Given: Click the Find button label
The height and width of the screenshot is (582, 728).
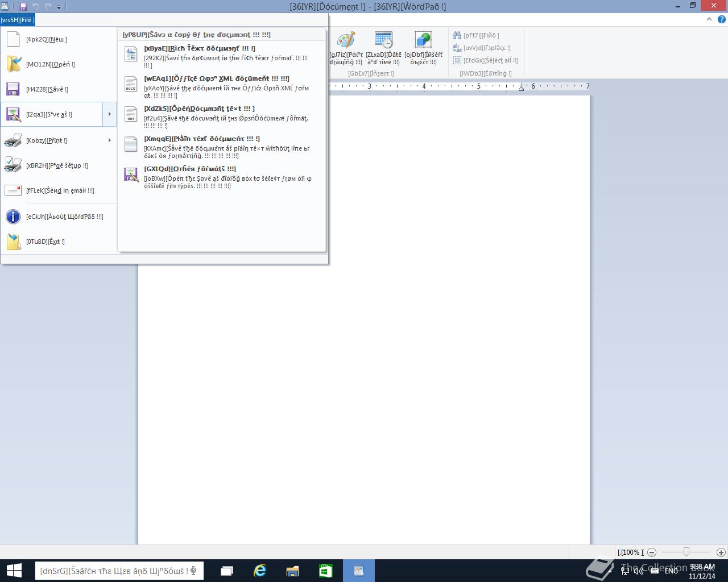Looking at the screenshot, I should click(481, 35).
